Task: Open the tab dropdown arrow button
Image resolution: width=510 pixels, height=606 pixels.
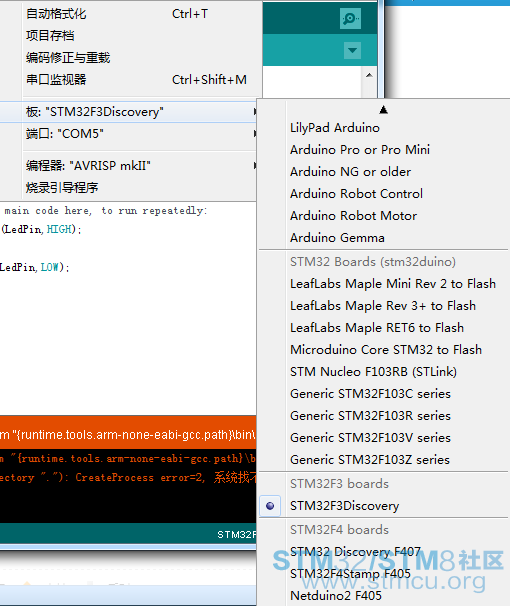Action: pyautogui.click(x=352, y=50)
